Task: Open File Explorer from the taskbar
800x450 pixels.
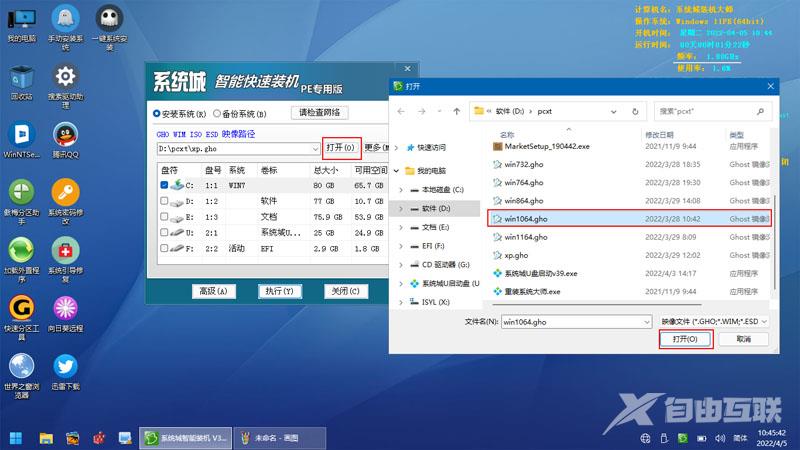Action: click(46, 438)
